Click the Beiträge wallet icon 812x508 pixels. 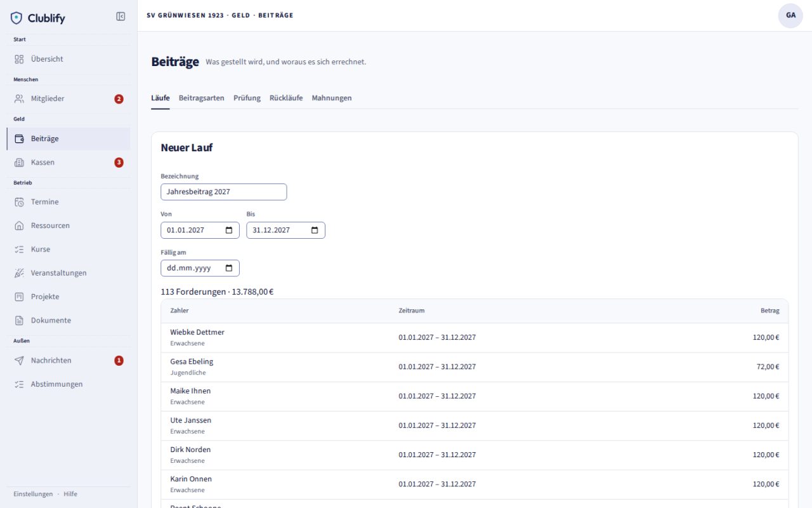pos(19,138)
